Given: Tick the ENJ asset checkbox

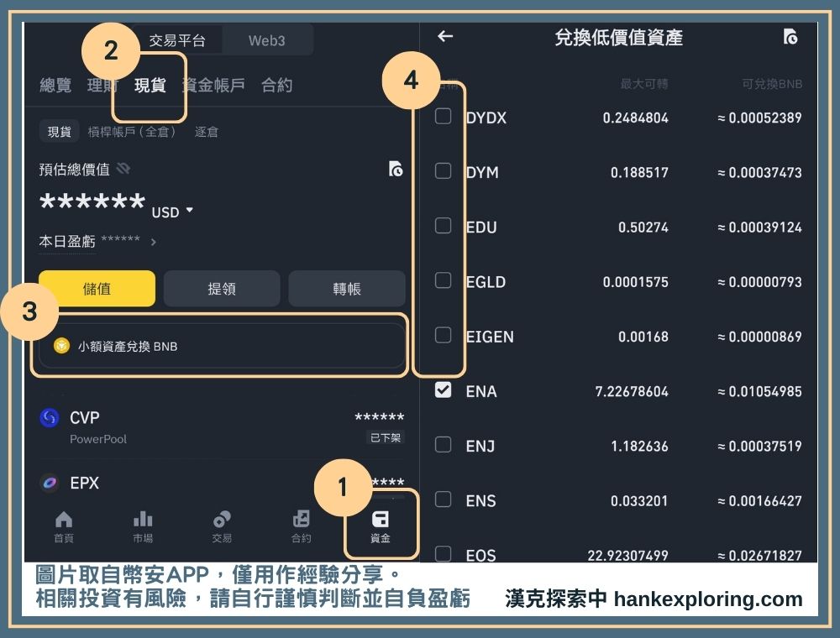Looking at the screenshot, I should point(443,445).
